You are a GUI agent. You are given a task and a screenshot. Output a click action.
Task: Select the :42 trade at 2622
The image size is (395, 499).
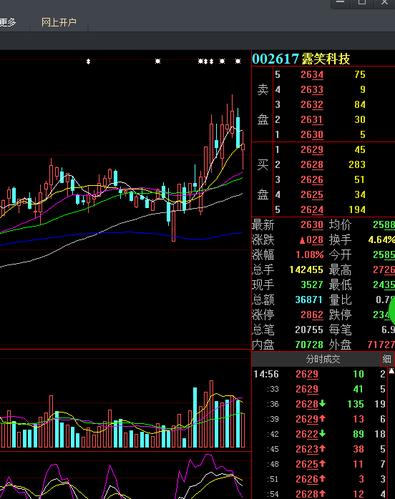[319, 434]
